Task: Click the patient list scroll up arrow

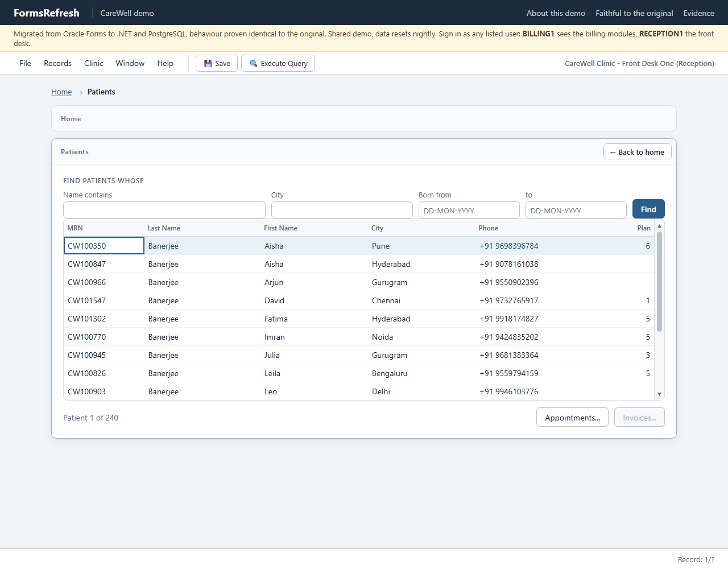Action: point(660,226)
